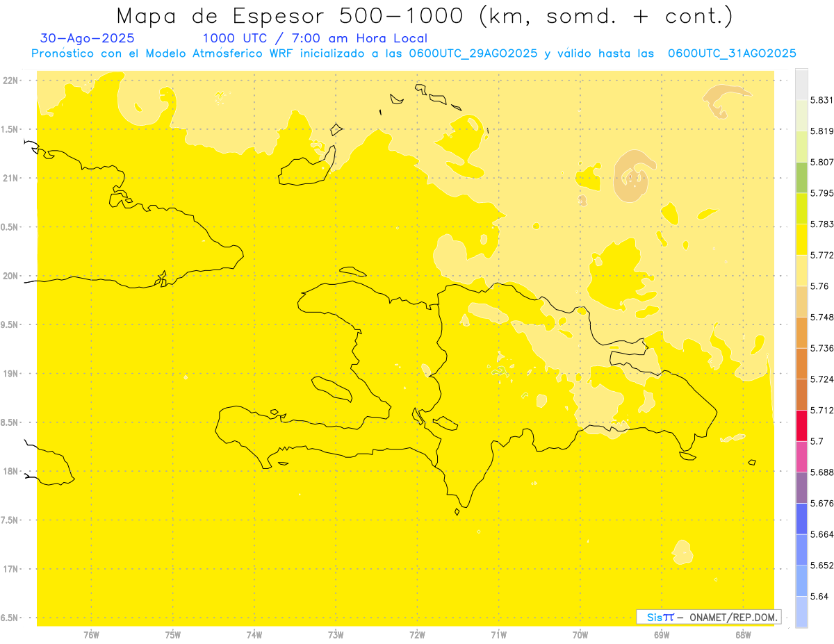Pick the pale yellow swatch between 5.76 and 5.772
The height and width of the screenshot is (644, 834).
click(x=801, y=270)
